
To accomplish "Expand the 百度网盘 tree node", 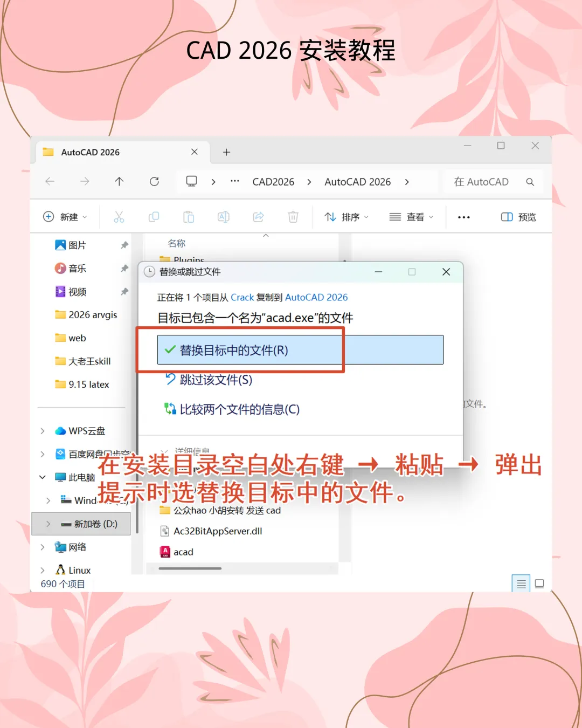I will click(43, 454).
